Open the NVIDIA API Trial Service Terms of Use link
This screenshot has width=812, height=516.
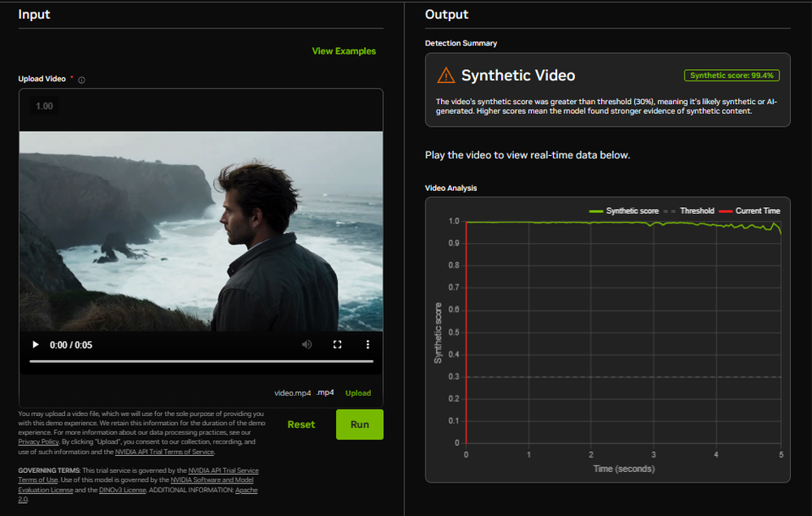(138, 475)
